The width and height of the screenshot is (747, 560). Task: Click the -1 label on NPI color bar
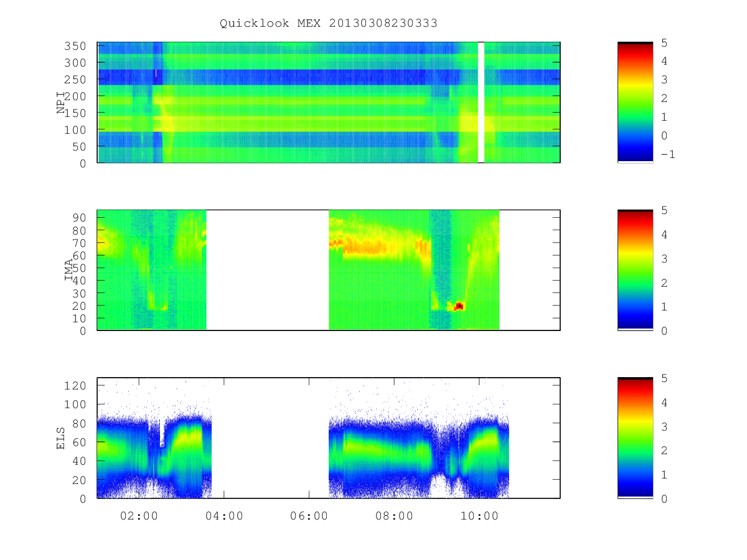click(667, 155)
